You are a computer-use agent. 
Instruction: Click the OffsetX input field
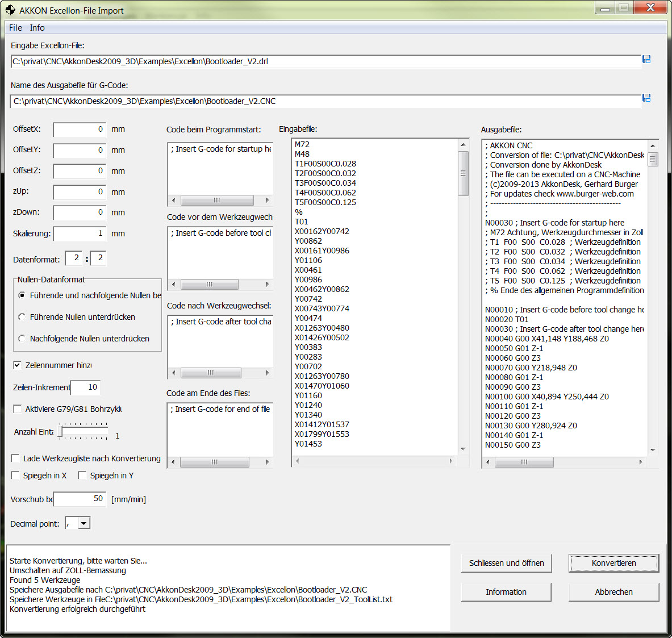80,130
